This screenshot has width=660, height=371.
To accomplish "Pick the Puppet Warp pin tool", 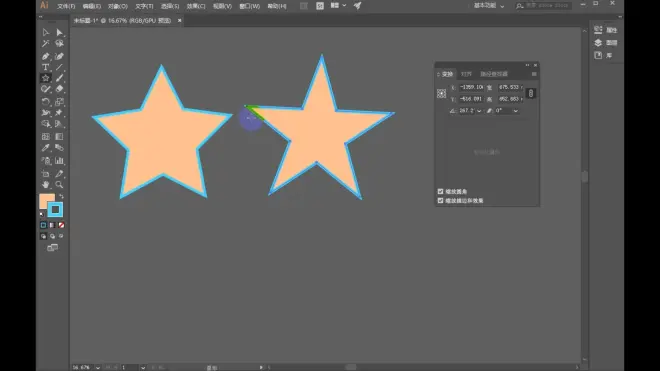I will (59, 113).
